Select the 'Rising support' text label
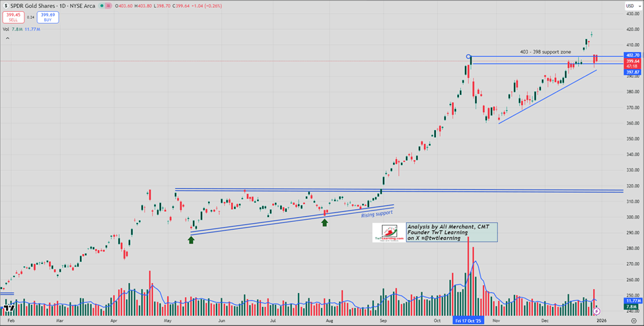Viewport: 644px width, 326px height. [377, 214]
